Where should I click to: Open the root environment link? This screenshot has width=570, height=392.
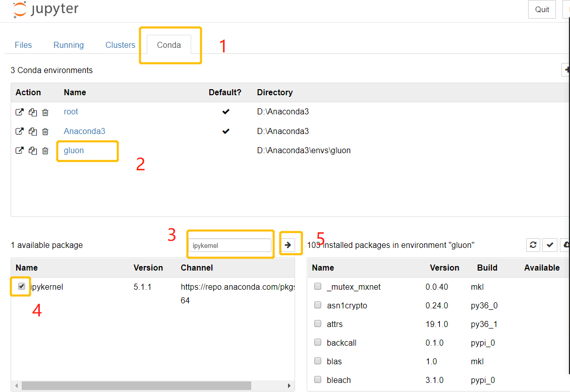[71, 112]
